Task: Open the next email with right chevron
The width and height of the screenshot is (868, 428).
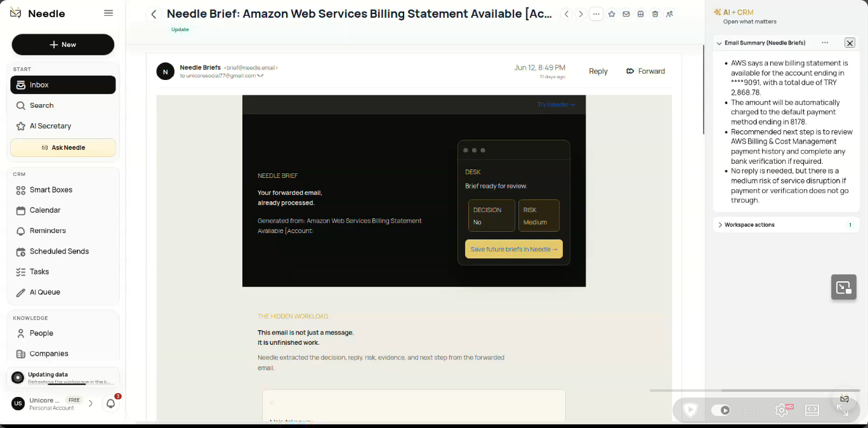Action: pos(581,14)
